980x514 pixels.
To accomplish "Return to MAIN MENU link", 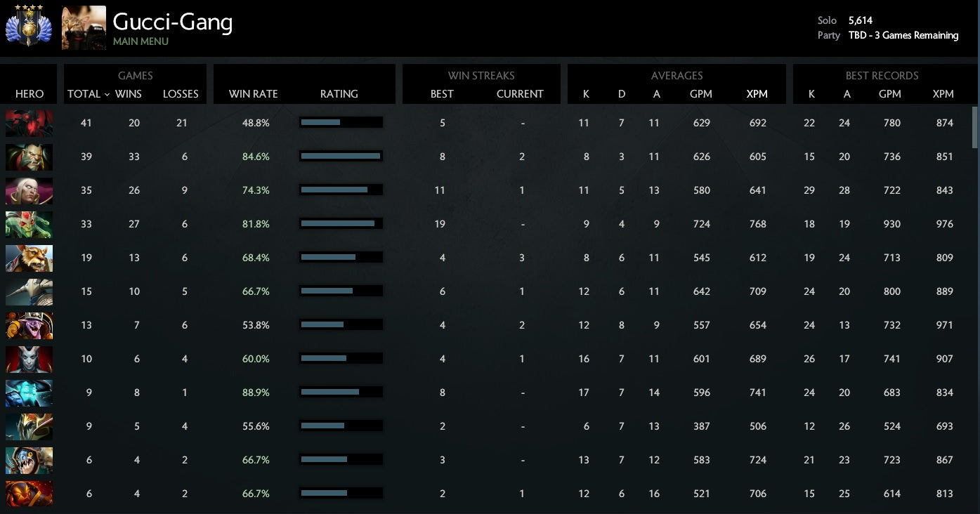I will pos(141,41).
